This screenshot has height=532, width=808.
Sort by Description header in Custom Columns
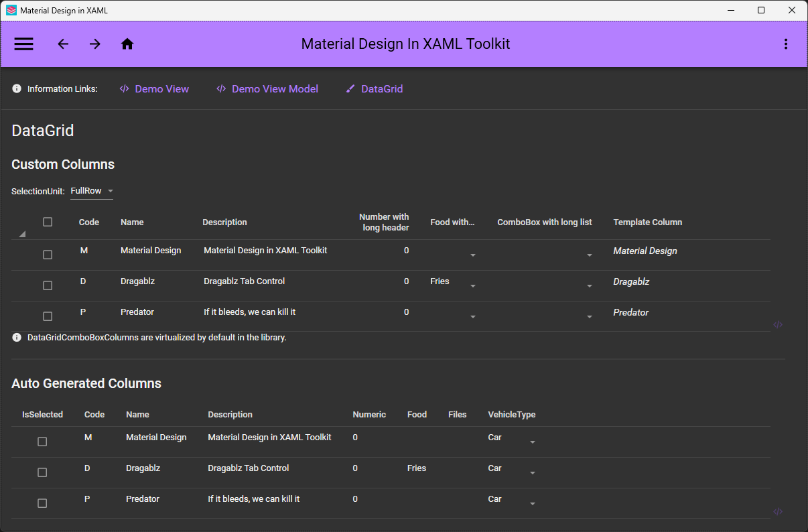(225, 222)
